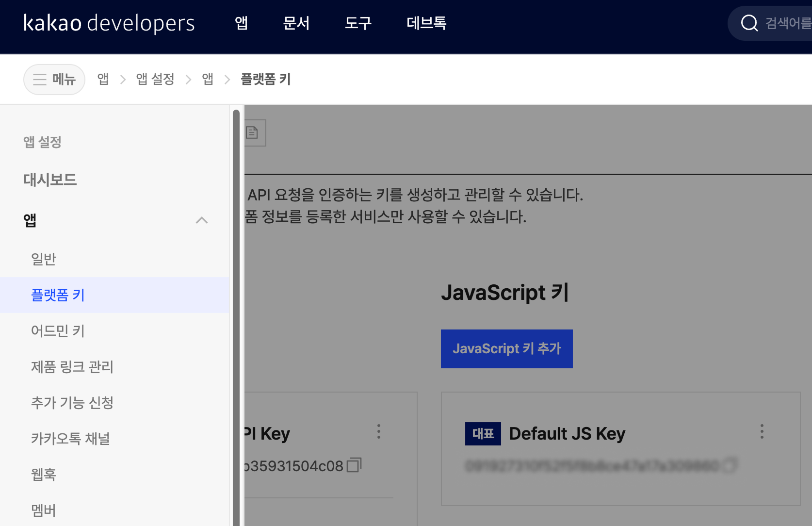Click the 앱 설정 sidebar heading

coord(42,142)
